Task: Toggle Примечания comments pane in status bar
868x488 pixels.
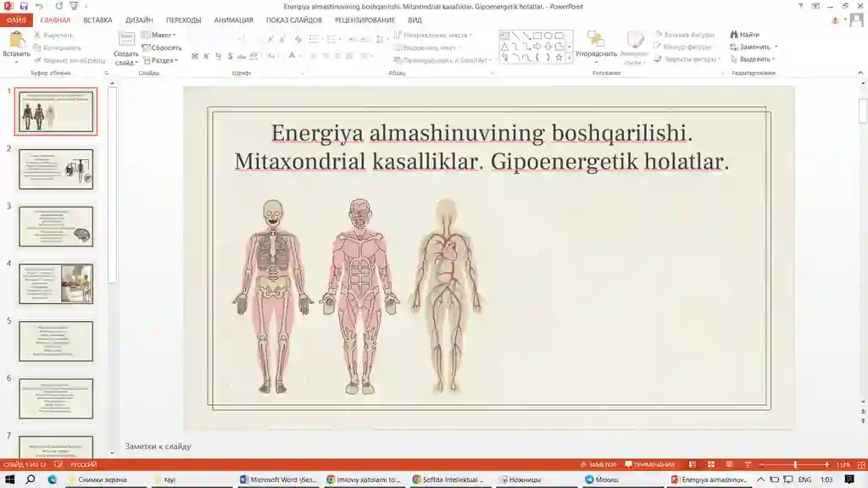Action: [649, 464]
